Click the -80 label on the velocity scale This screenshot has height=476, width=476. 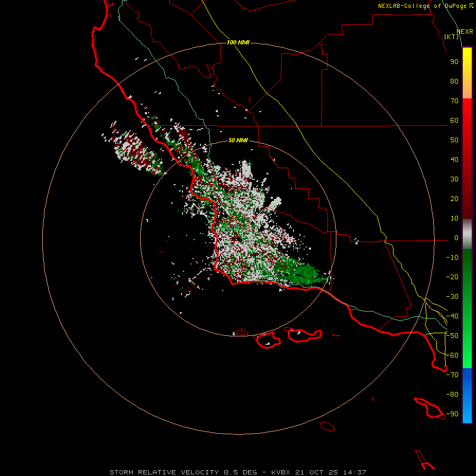[452, 395]
